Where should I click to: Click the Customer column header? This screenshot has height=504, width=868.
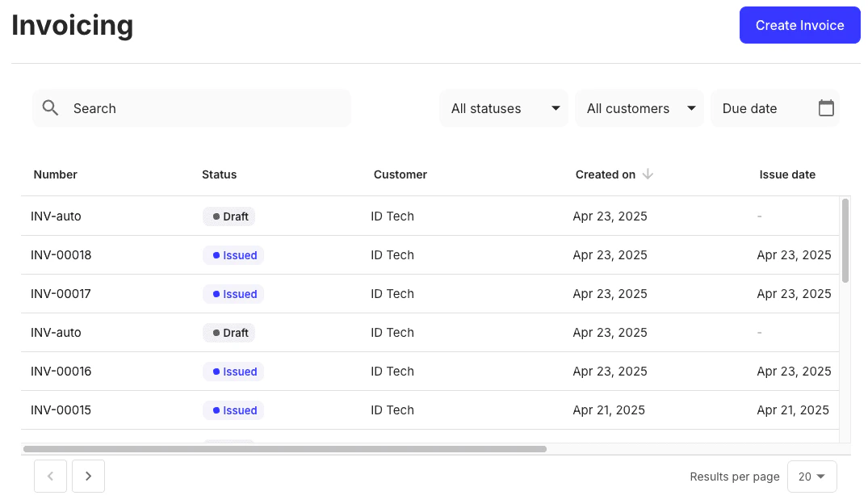coord(400,174)
